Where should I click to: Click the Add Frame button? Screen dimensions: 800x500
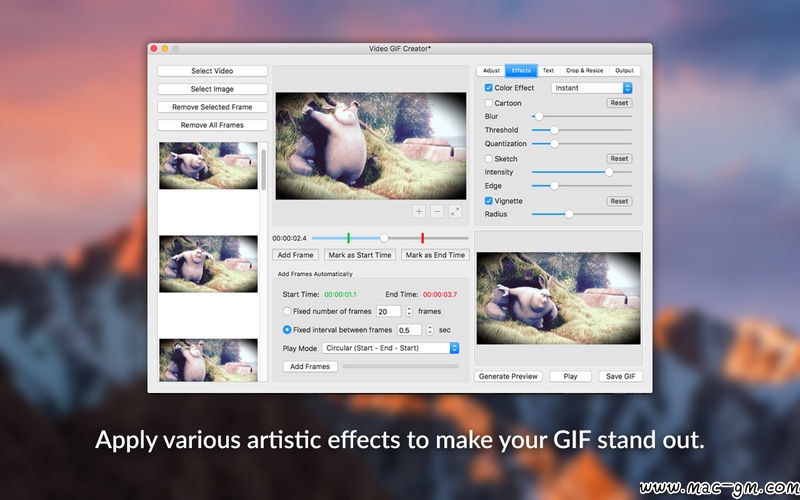click(x=295, y=255)
